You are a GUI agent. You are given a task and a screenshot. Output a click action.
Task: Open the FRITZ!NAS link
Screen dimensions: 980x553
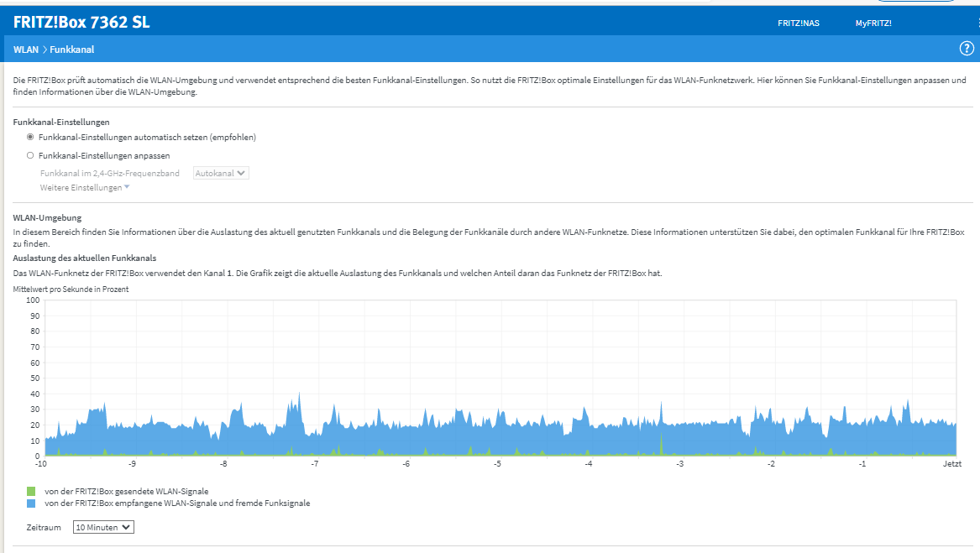[798, 23]
